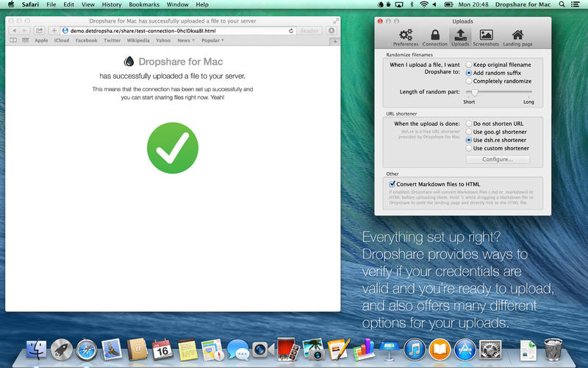Image resolution: width=588 pixels, height=368 pixels.
Task: Open Spotlight search magnifier
Action: [x=562, y=4]
